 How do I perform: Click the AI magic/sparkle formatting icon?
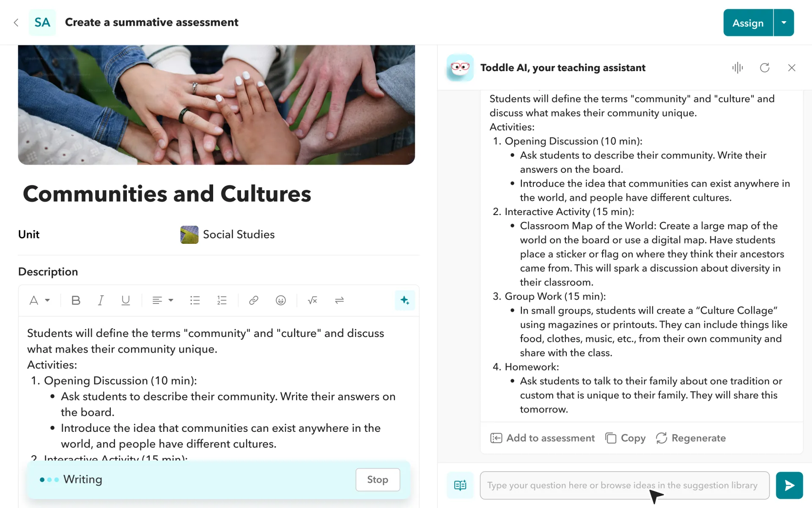click(x=405, y=300)
